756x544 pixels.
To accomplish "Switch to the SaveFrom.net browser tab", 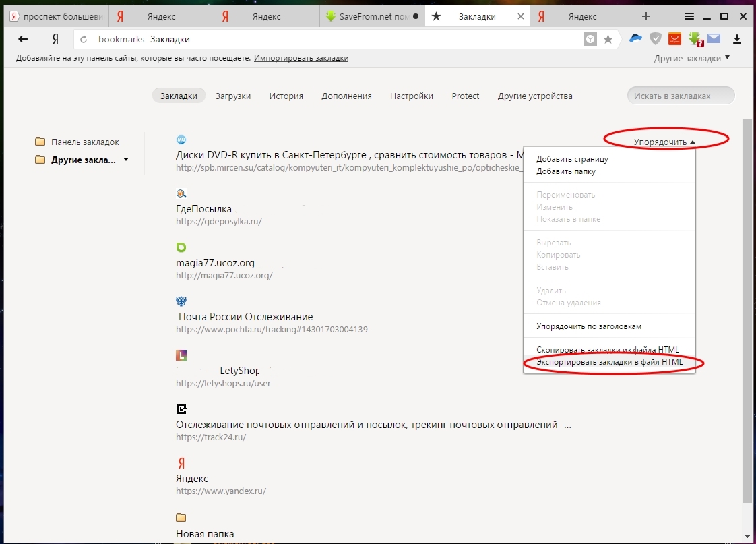I will click(372, 16).
